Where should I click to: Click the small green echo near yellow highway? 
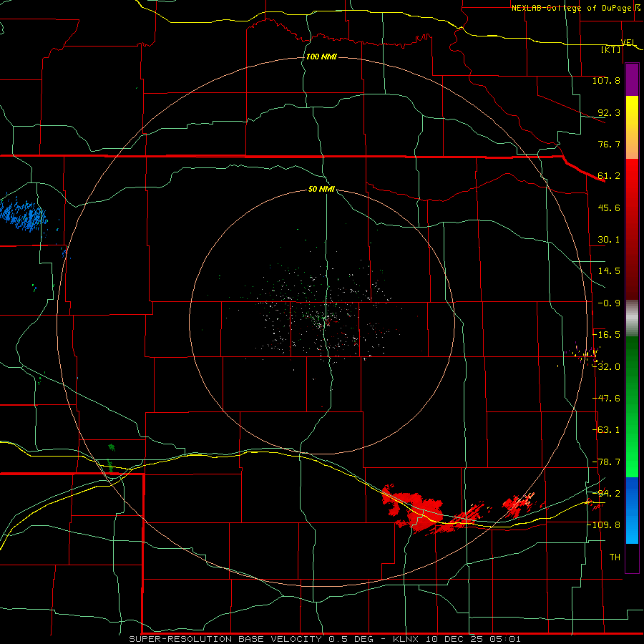click(110, 465)
